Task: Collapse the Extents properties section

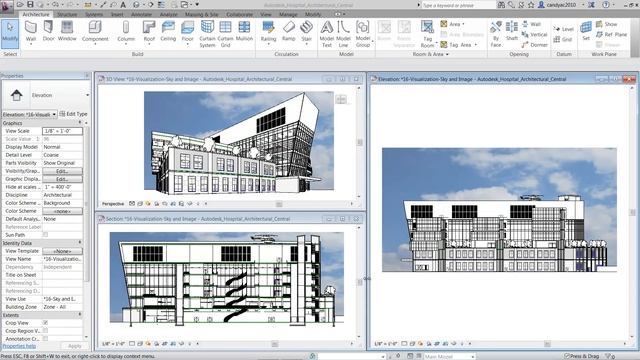Action: [80, 315]
